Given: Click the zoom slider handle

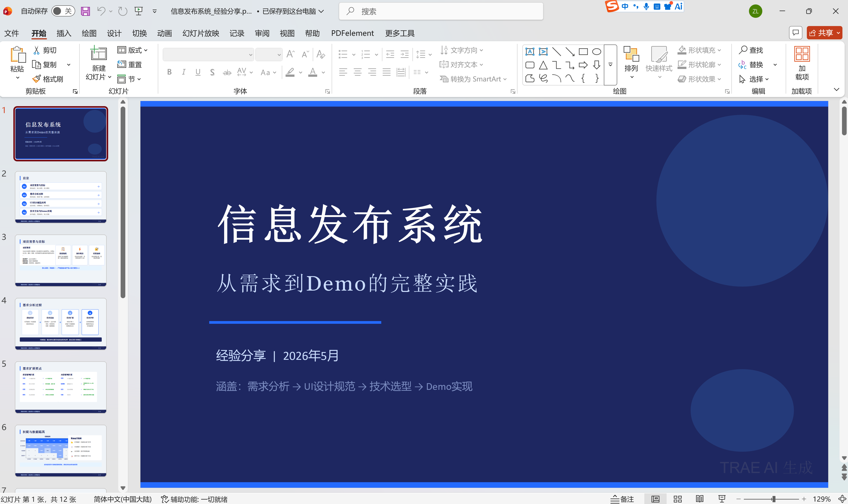Looking at the screenshot, I should pos(774,499).
